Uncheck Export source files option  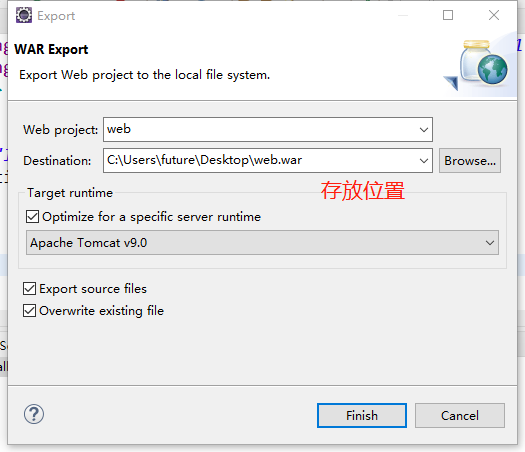point(29,289)
